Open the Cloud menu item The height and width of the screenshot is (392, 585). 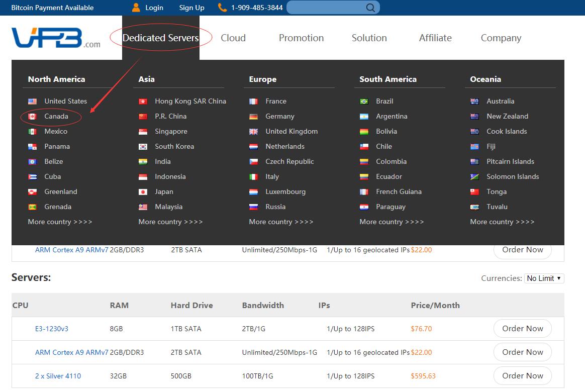(x=233, y=38)
